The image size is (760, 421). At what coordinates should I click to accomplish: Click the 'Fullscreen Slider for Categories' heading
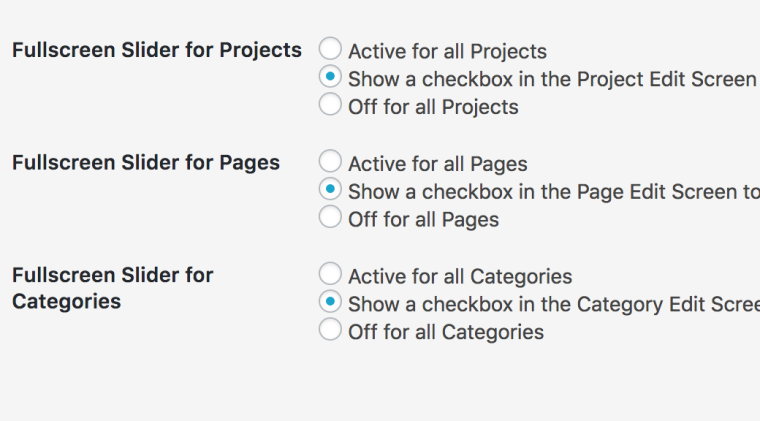point(113,288)
